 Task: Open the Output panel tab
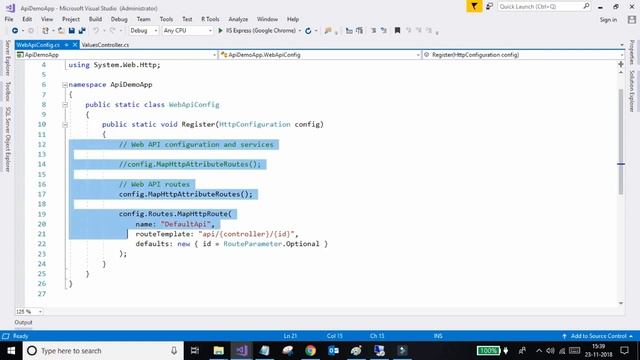(23, 322)
